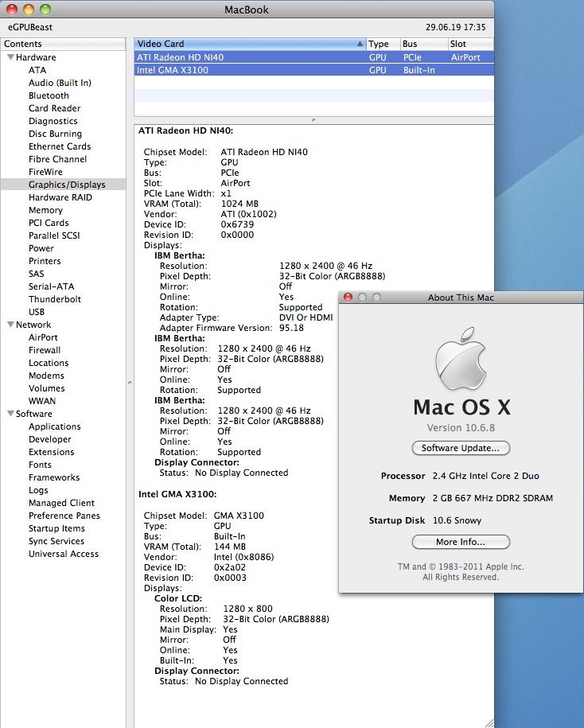This screenshot has height=728, width=584.
Task: Close the MacBook System Profiler window
Action: 12,10
